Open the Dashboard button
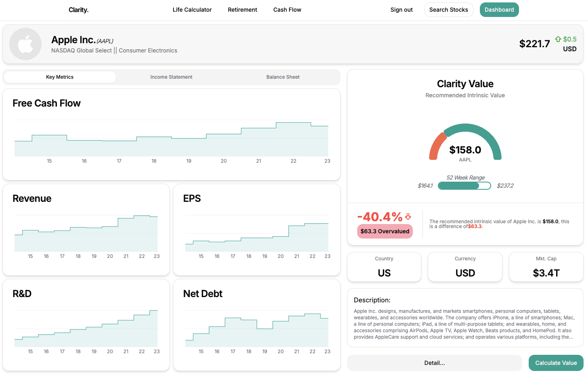The width and height of the screenshot is (588, 375). coord(499,10)
